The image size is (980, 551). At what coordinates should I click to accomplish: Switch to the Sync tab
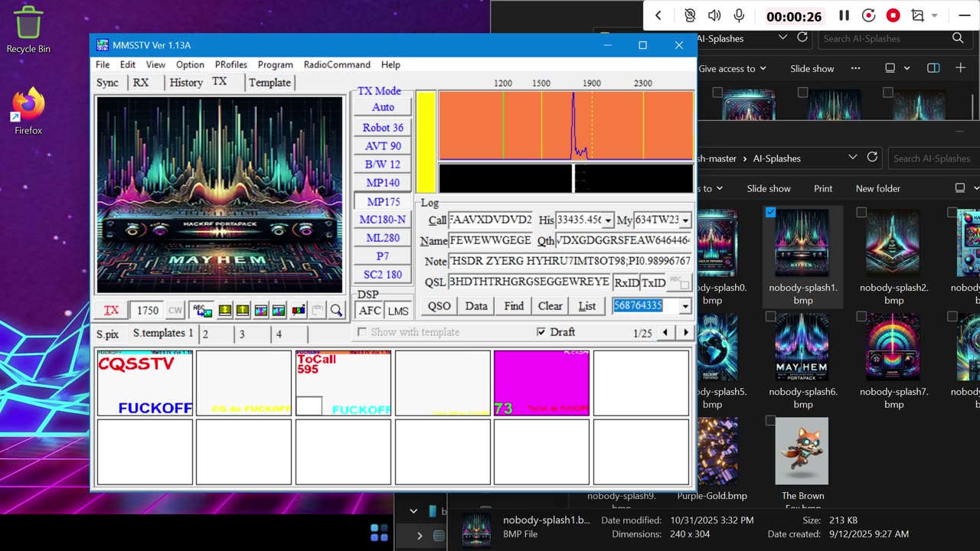point(107,83)
